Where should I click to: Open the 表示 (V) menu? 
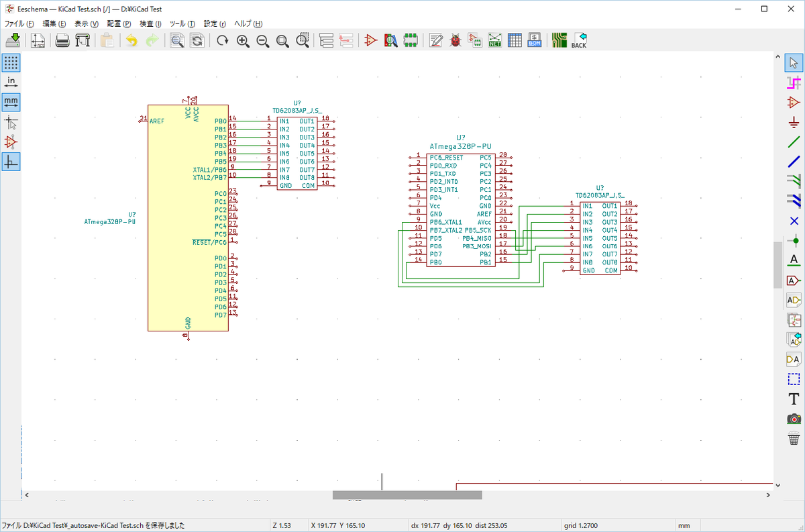click(87, 23)
